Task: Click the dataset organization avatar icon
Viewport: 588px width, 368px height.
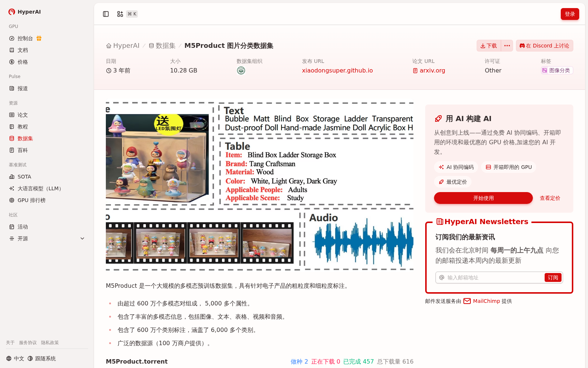Action: tap(241, 70)
